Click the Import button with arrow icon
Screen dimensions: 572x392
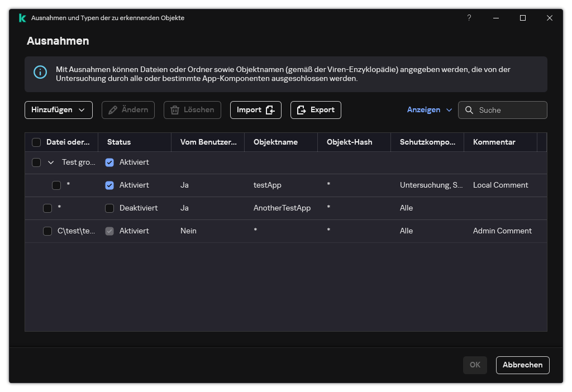coord(255,110)
